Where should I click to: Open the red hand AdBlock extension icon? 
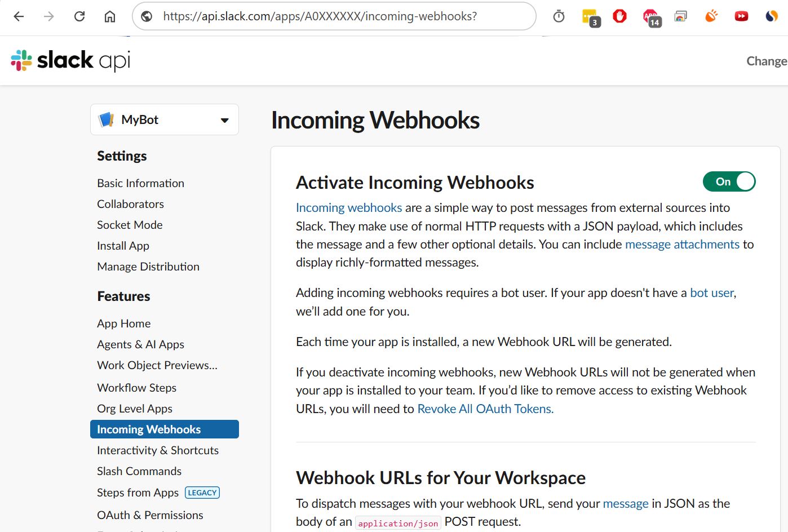(619, 16)
